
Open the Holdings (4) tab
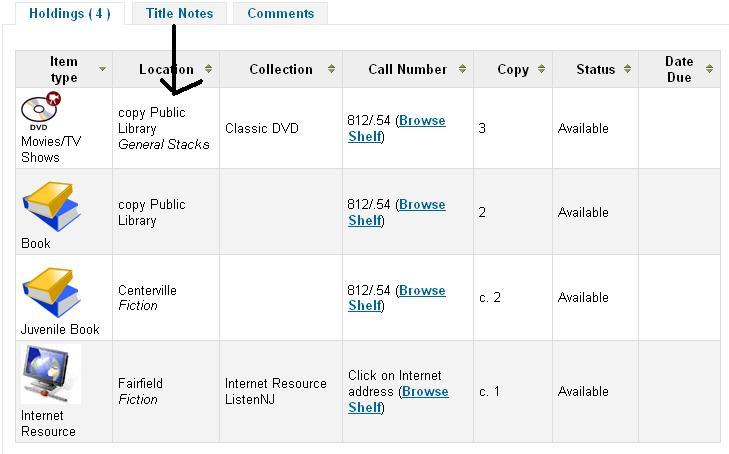70,14
